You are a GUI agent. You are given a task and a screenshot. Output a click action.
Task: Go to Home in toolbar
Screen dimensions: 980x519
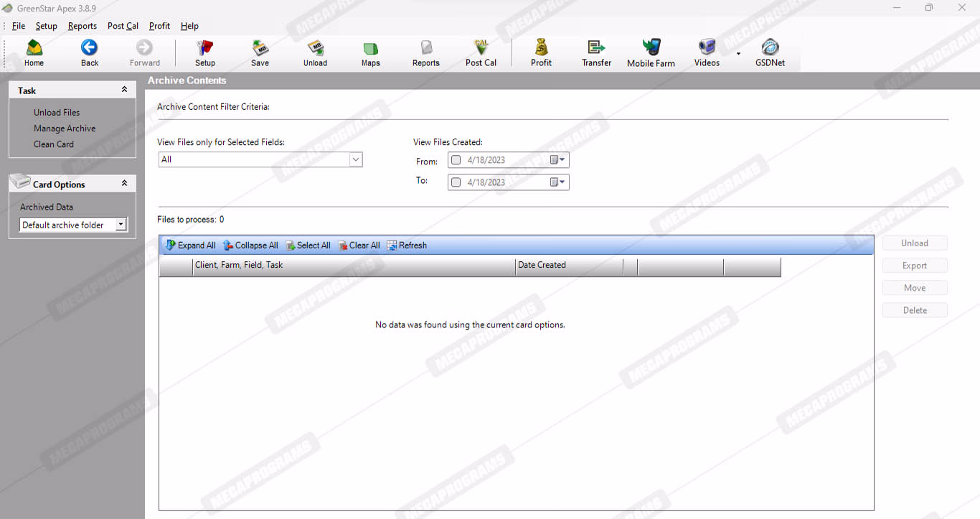pos(34,53)
